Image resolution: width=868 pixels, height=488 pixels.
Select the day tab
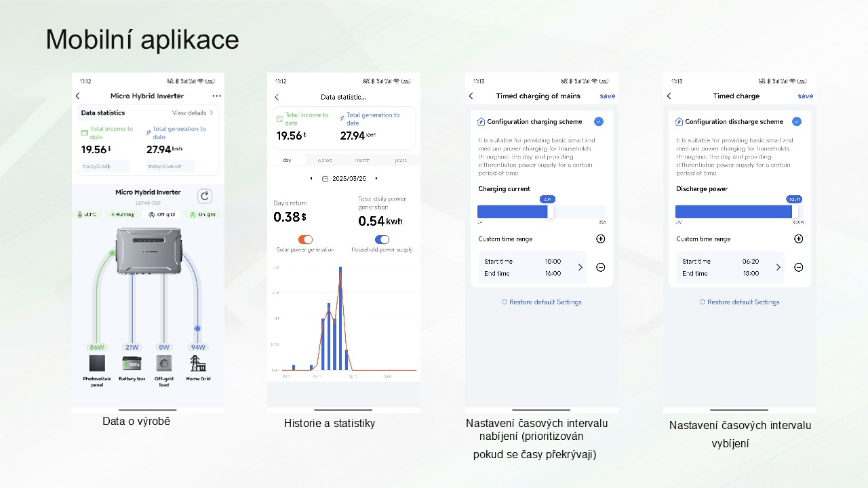(x=287, y=161)
